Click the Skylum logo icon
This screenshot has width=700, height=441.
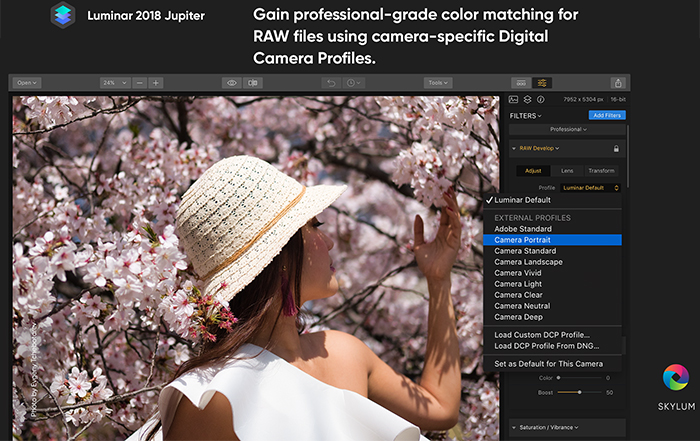[x=675, y=377]
